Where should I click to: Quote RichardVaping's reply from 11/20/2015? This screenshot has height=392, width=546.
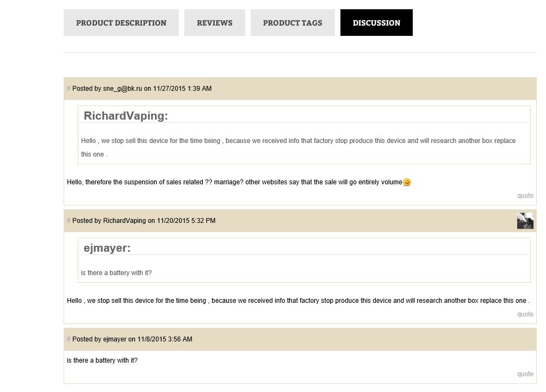525,314
